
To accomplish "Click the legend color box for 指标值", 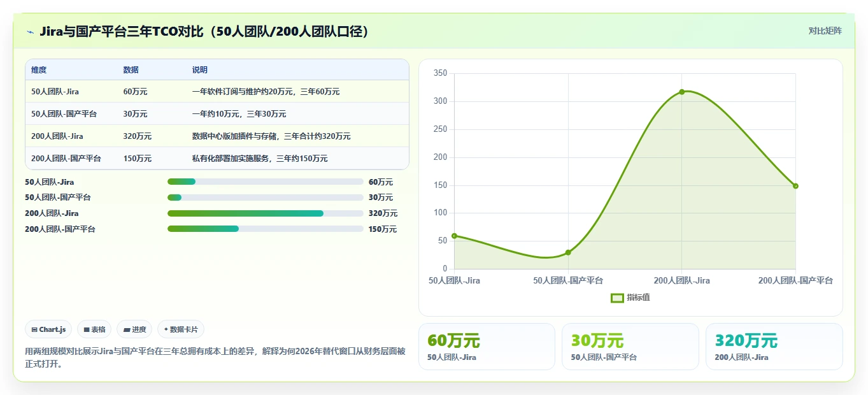I will [617, 298].
